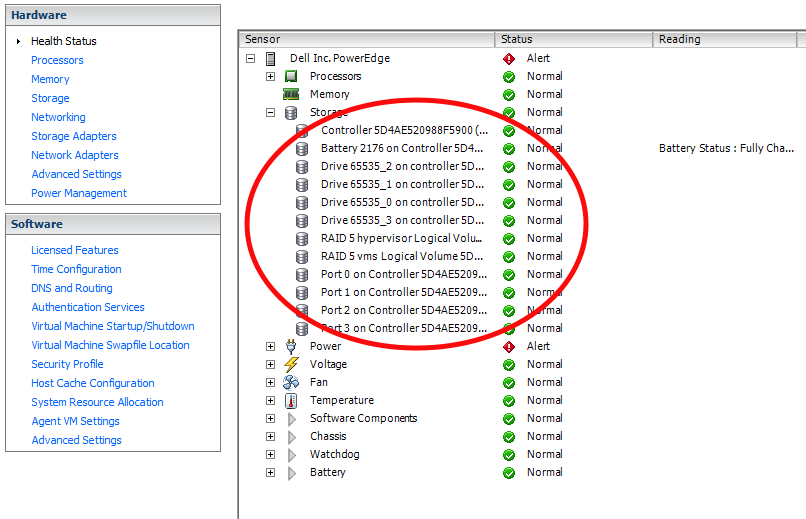Image resolution: width=806 pixels, height=519 pixels.
Task: Click the Watchdog triangle icon
Action: coord(292,455)
